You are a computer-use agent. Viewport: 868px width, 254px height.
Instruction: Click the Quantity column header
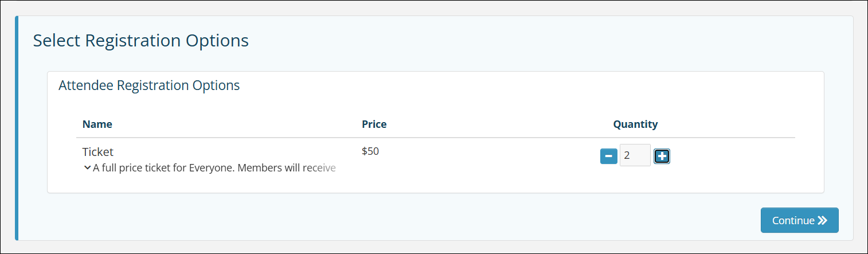coord(635,124)
